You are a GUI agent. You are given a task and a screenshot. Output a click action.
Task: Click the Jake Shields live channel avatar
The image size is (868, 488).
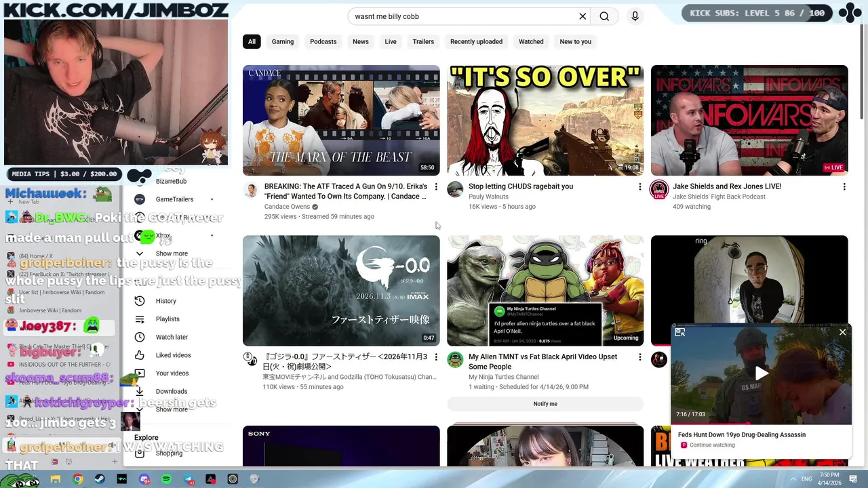click(659, 190)
